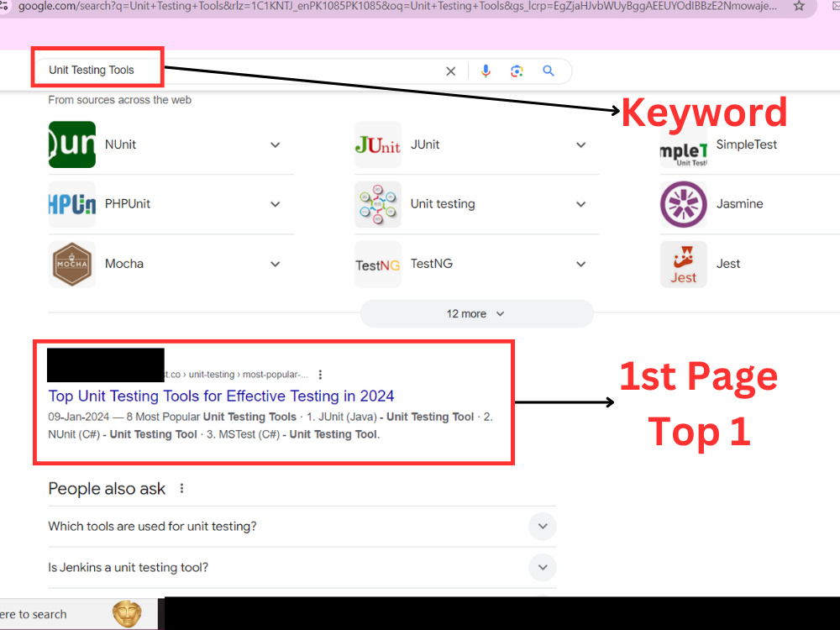Viewport: 840px width, 630px height.
Task: Clear the search box with the X icon
Action: click(450, 71)
